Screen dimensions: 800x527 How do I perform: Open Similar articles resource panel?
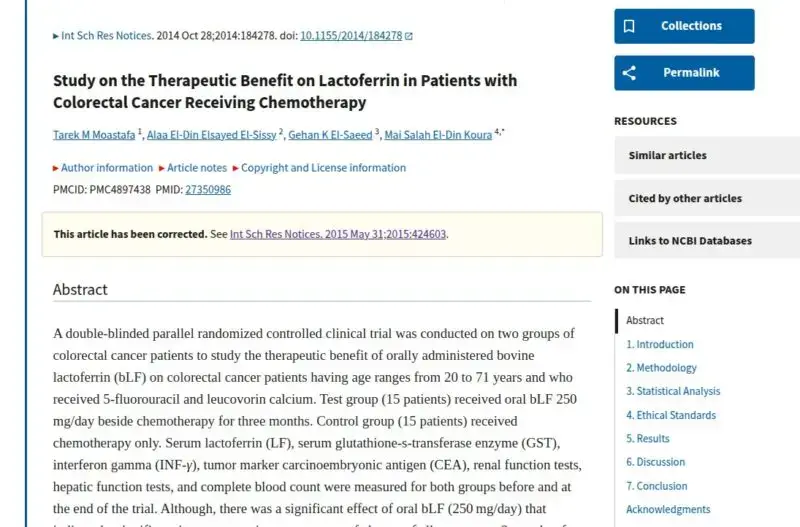707,155
